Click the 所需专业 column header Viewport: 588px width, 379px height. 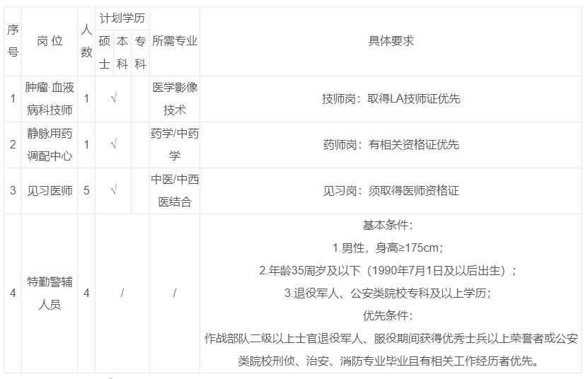[x=175, y=41]
